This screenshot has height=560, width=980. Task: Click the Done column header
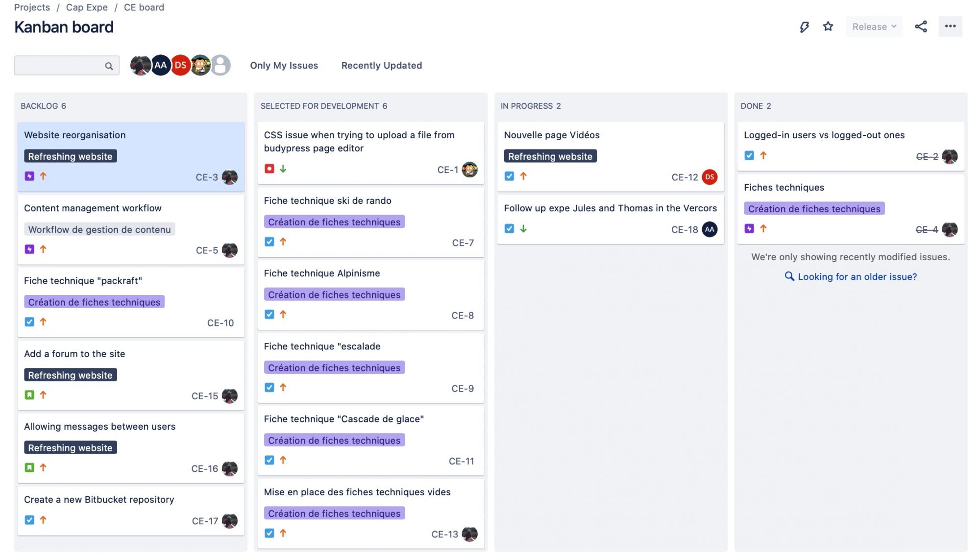(x=756, y=106)
